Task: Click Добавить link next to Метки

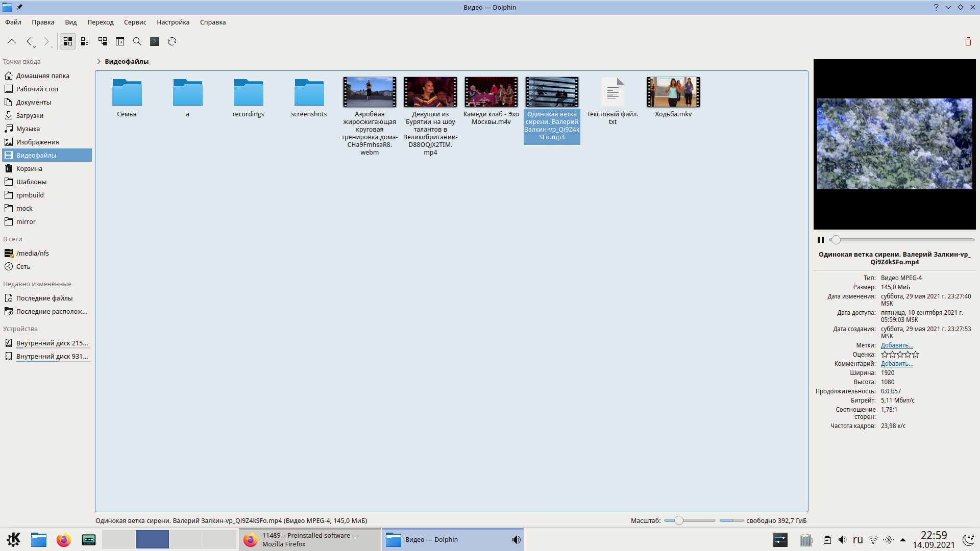Action: point(897,345)
